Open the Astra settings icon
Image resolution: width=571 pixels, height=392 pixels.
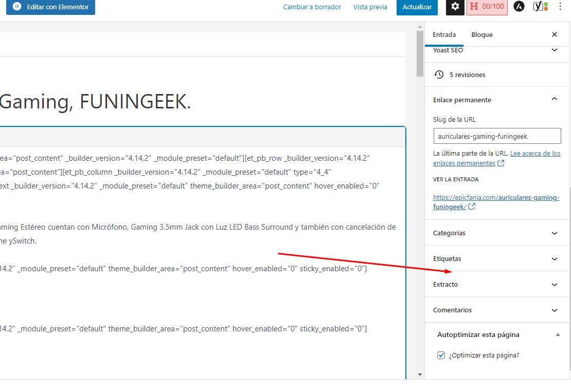(519, 6)
